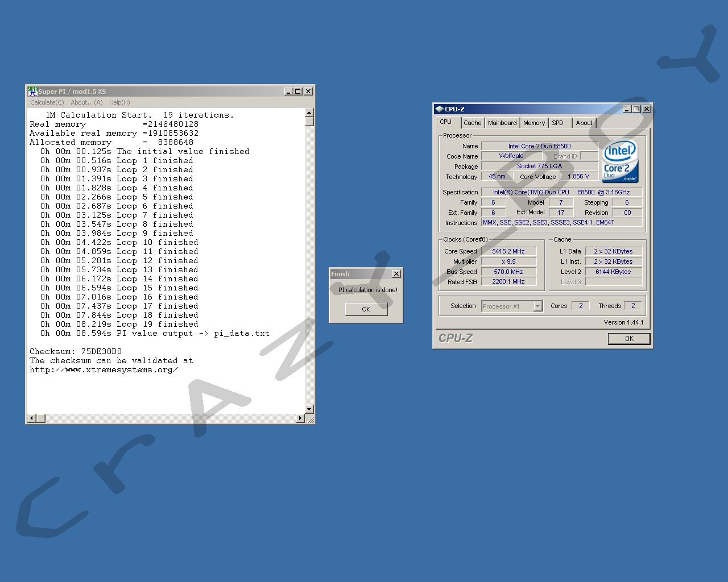The width and height of the screenshot is (728, 582).
Task: Click the Code Name value Wolfdale
Action: 511,156
